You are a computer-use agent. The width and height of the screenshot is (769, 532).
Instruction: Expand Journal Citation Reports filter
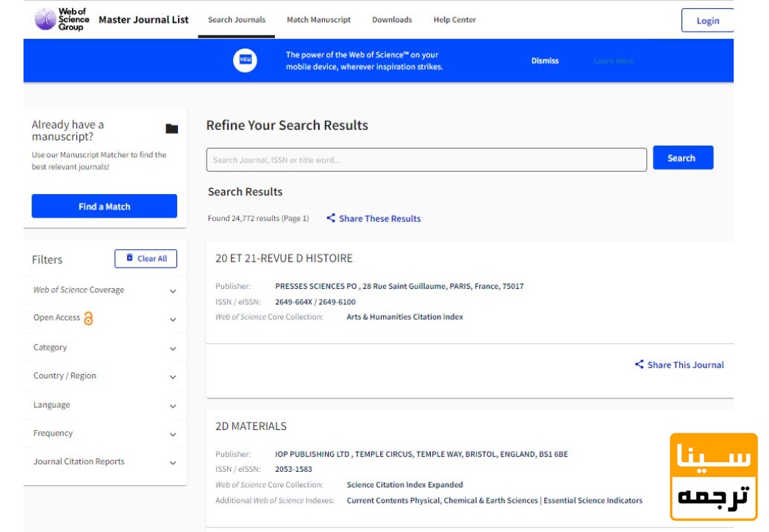click(173, 463)
